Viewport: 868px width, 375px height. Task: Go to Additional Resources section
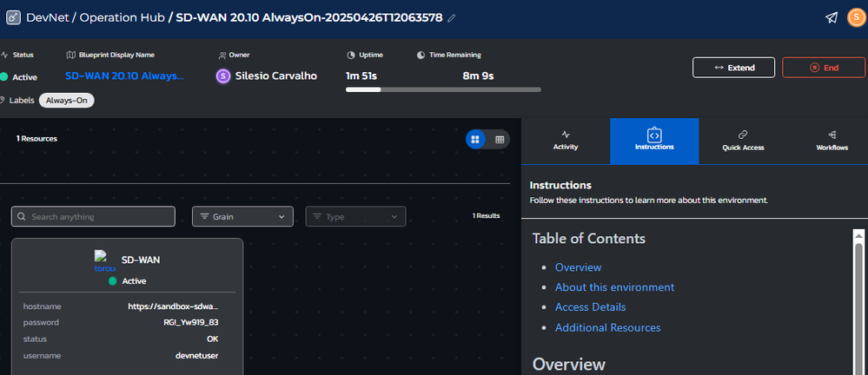pyautogui.click(x=608, y=327)
